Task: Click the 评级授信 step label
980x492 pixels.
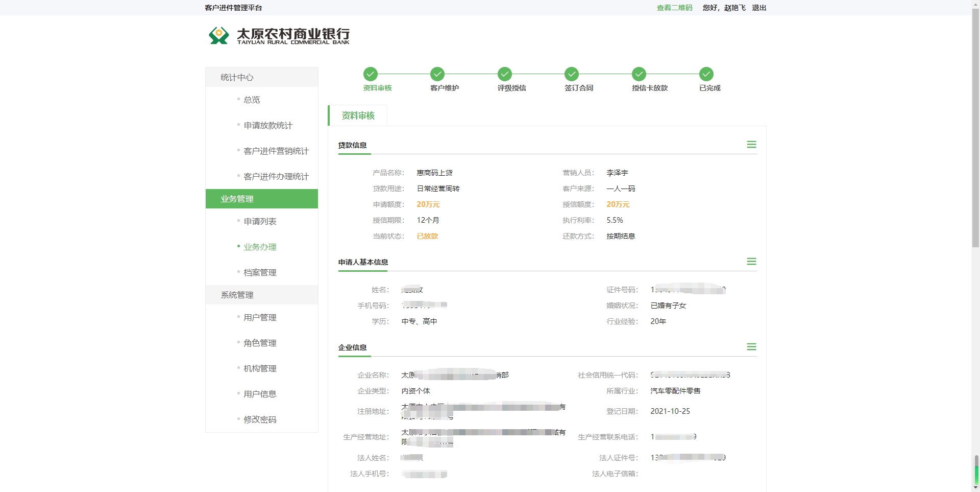Action: click(x=511, y=88)
